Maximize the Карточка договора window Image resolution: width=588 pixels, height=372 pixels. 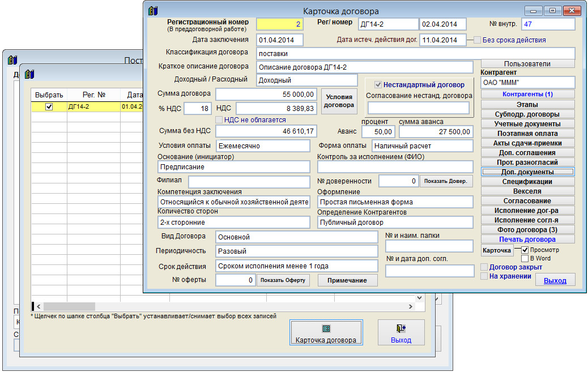[552, 11]
